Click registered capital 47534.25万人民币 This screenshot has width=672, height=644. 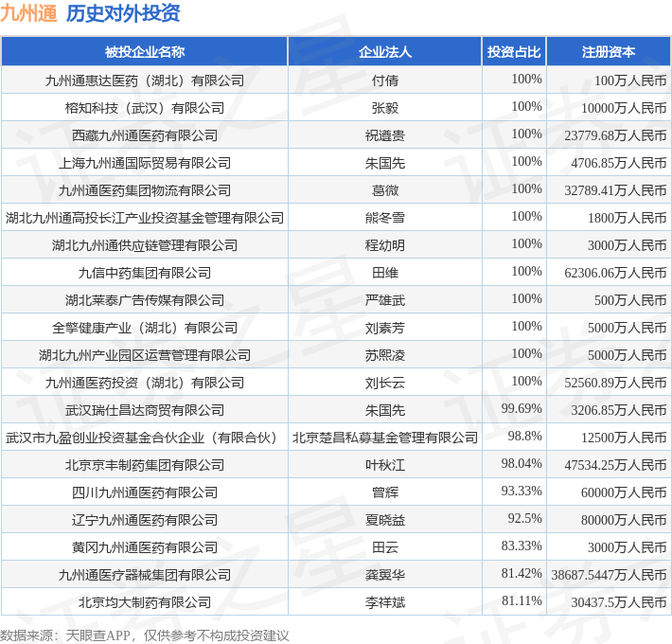[x=615, y=465]
